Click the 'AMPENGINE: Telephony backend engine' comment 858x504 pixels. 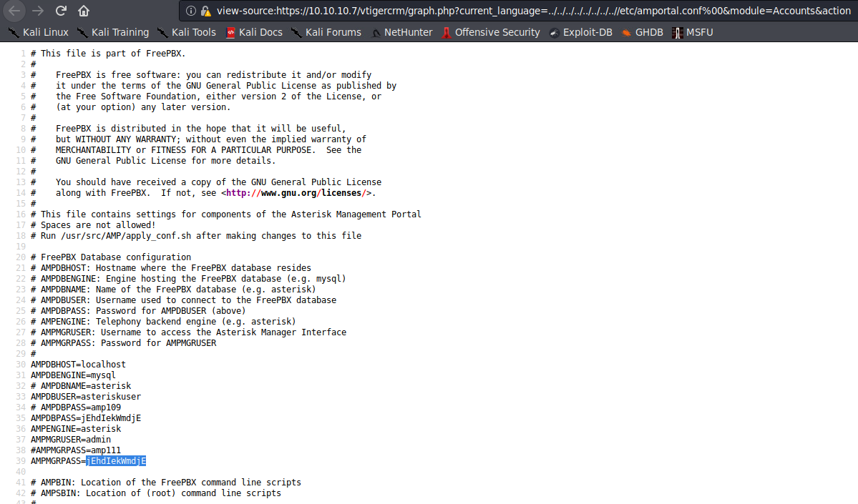pyautogui.click(x=164, y=322)
